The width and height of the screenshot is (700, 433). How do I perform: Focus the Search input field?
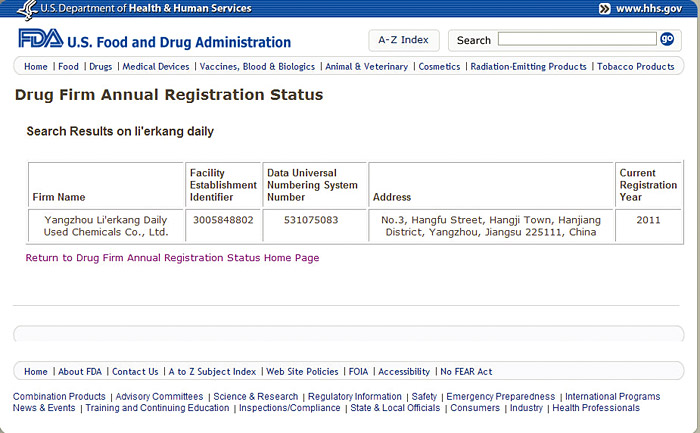577,39
